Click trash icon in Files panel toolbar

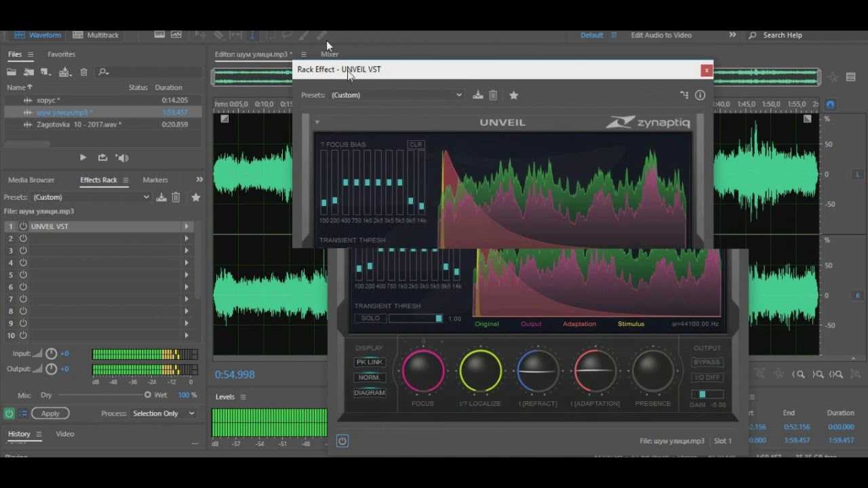84,72
